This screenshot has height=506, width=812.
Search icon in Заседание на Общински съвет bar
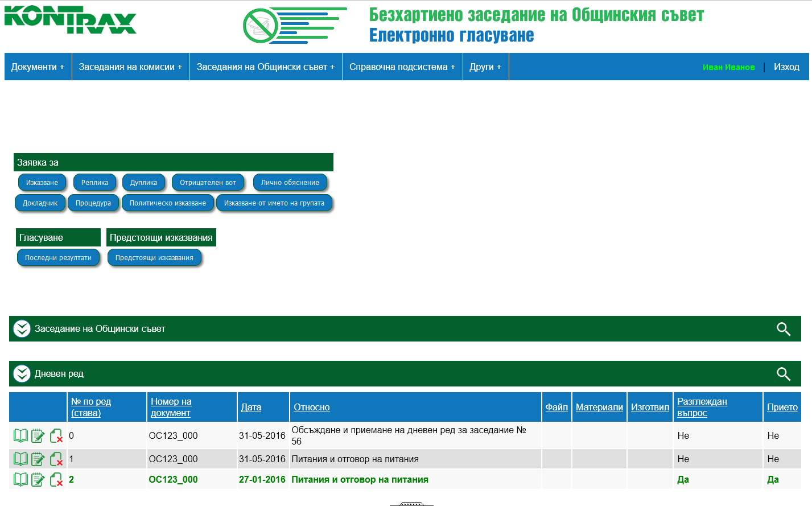(x=784, y=329)
